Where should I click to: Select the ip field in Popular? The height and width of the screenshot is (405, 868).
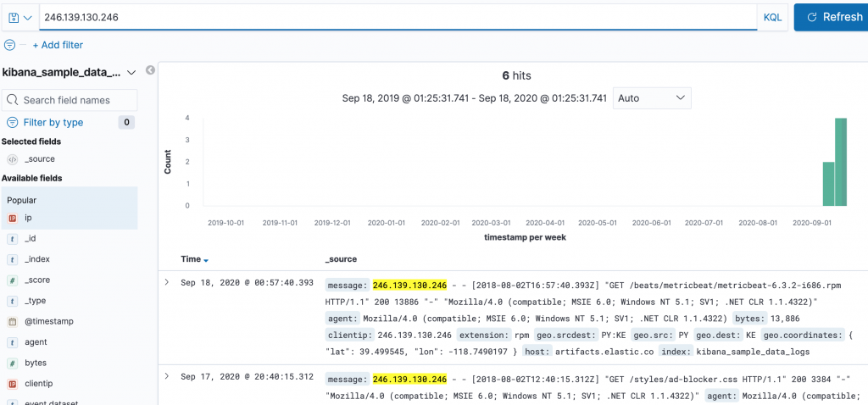(x=28, y=218)
